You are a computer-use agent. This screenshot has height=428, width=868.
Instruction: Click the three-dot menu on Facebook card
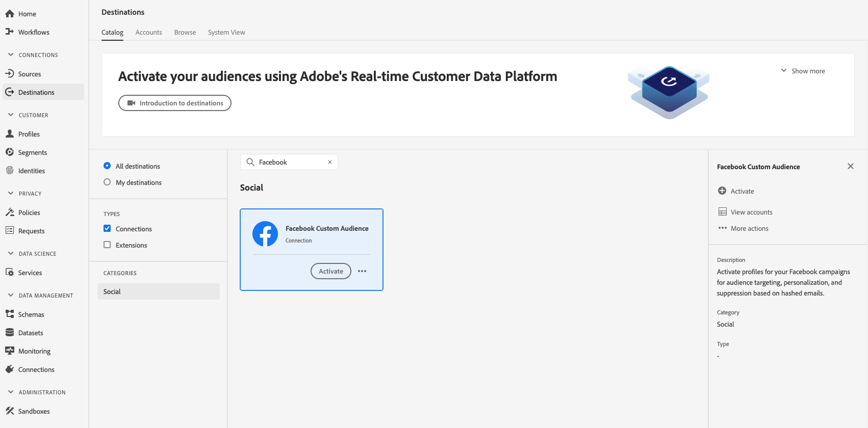362,271
